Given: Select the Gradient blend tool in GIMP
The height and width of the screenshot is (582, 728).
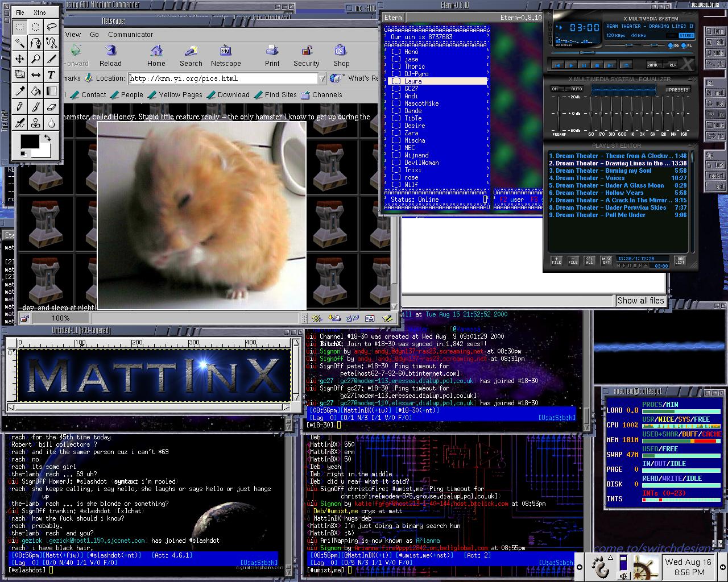Looking at the screenshot, I should [52, 90].
